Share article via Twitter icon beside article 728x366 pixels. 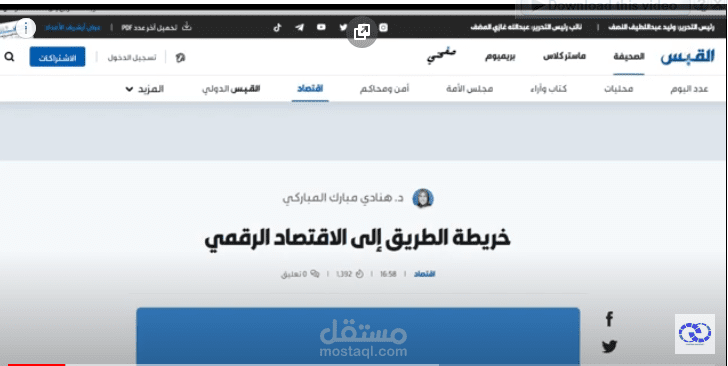point(609,346)
